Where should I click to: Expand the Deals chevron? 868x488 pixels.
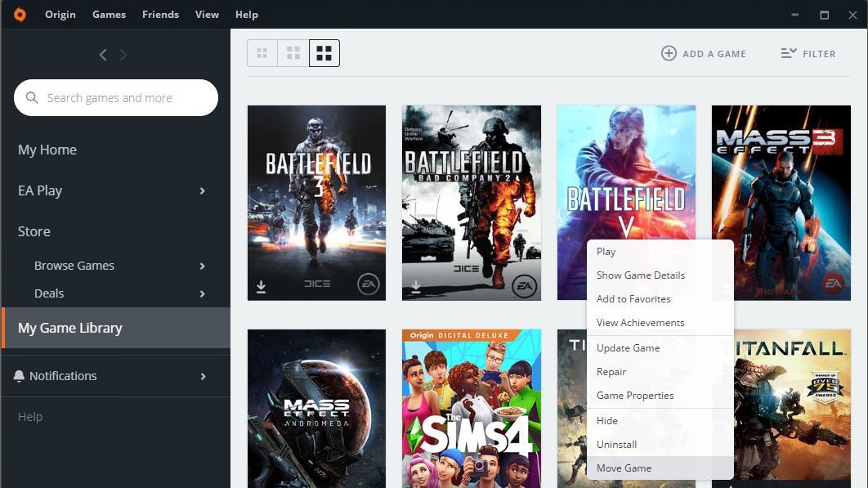203,294
